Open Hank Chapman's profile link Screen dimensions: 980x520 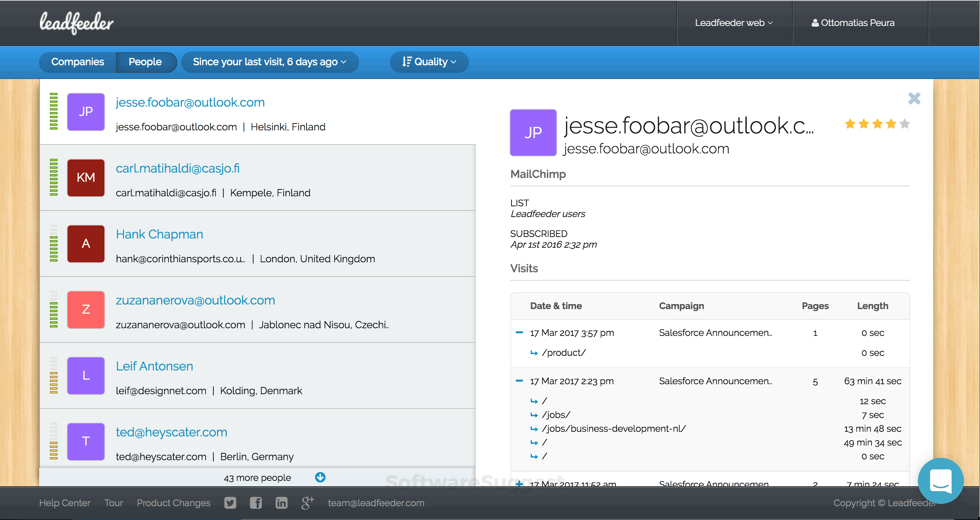click(x=160, y=234)
